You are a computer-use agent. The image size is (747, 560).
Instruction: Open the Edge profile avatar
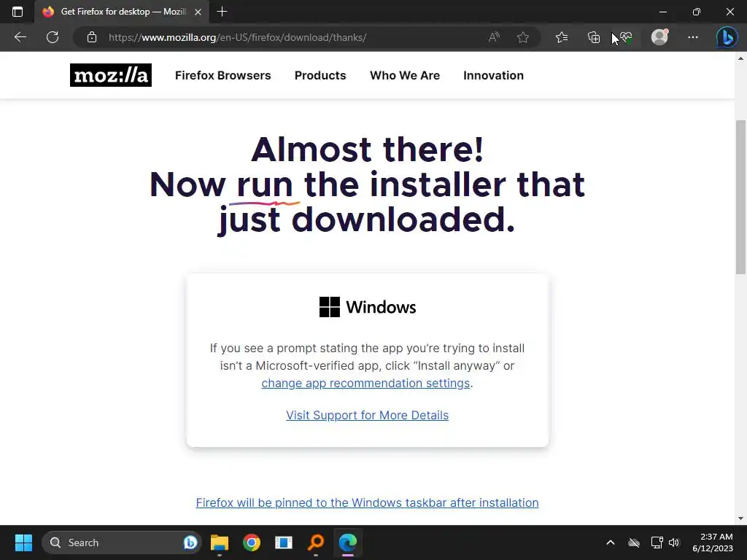coord(659,37)
